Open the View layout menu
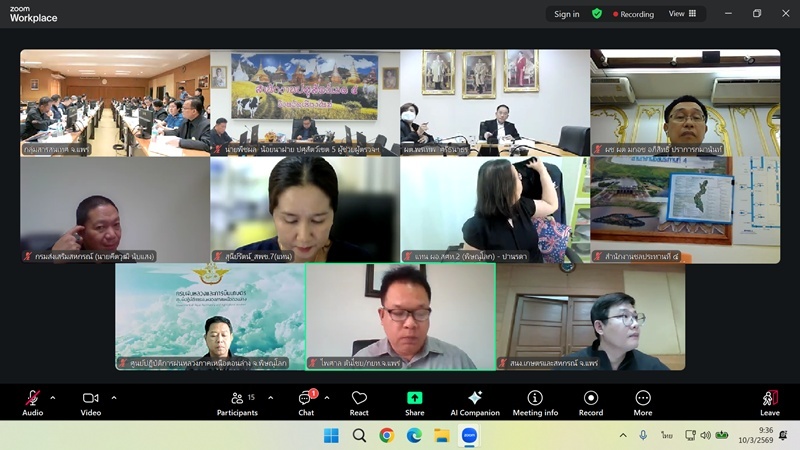This screenshot has width=800, height=450. (x=681, y=14)
